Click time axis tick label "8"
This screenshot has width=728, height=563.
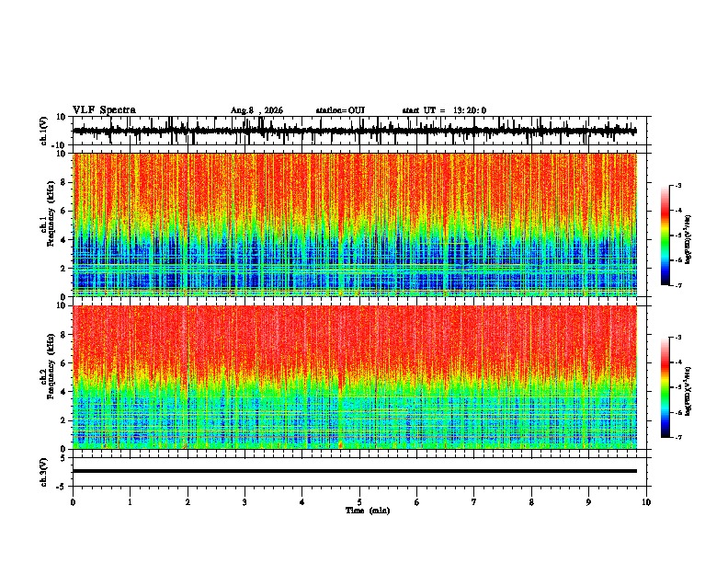coord(531,502)
